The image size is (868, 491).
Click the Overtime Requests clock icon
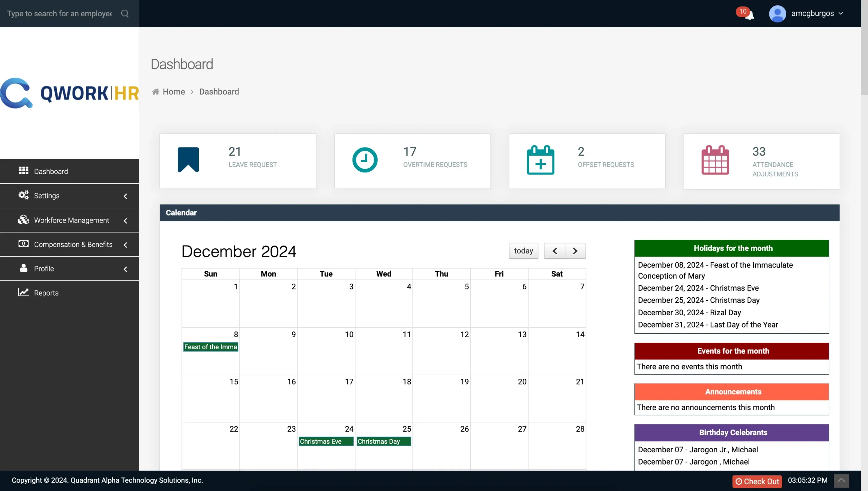tap(365, 159)
